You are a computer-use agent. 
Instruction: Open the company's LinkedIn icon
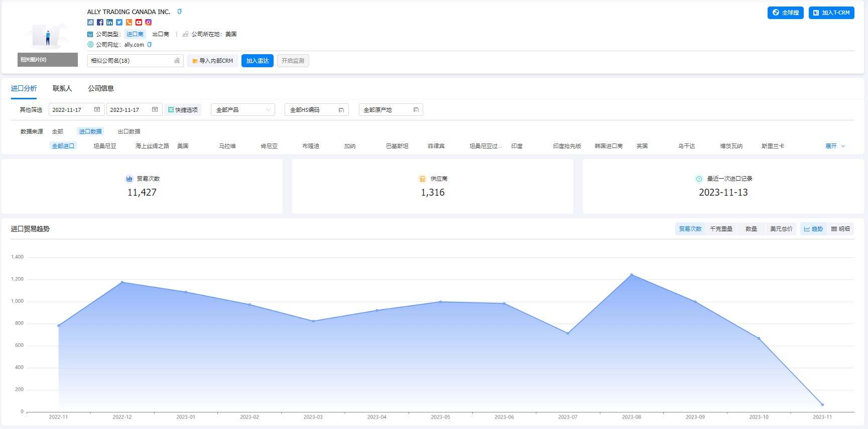(109, 22)
